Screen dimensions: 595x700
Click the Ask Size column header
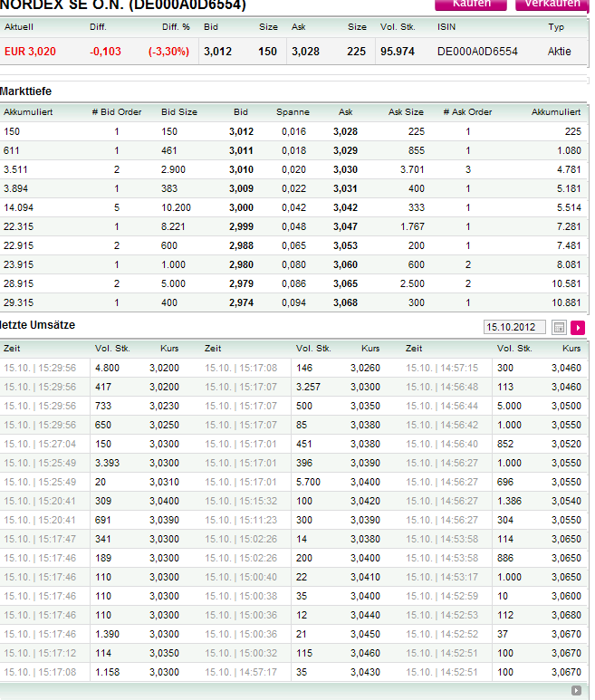point(406,112)
